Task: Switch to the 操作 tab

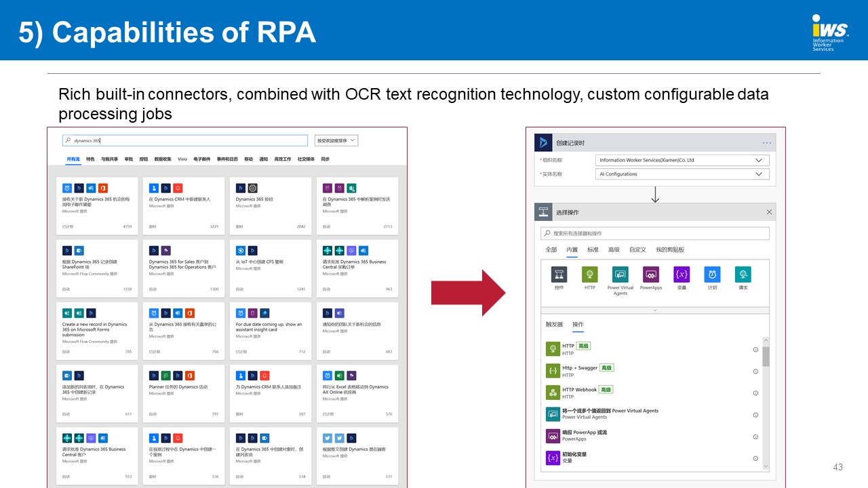Action: pos(578,325)
